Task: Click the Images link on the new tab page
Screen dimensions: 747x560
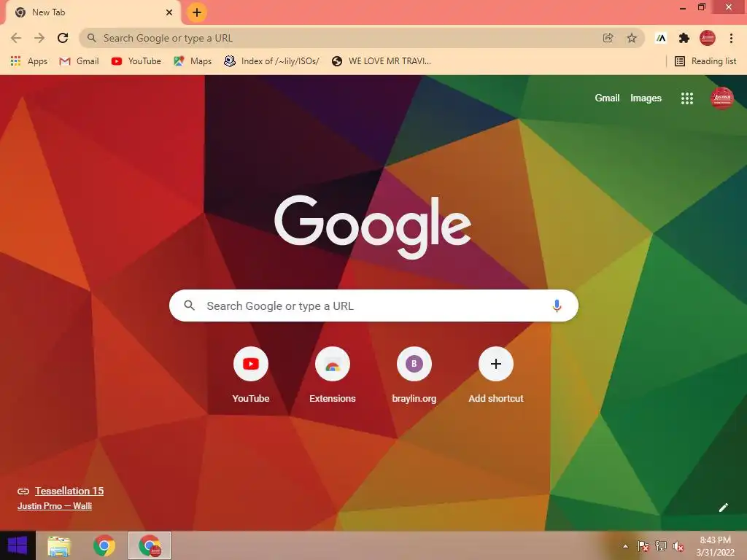Action: 646,98
